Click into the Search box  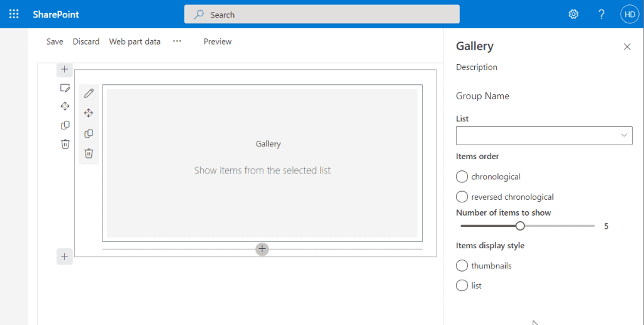322,14
